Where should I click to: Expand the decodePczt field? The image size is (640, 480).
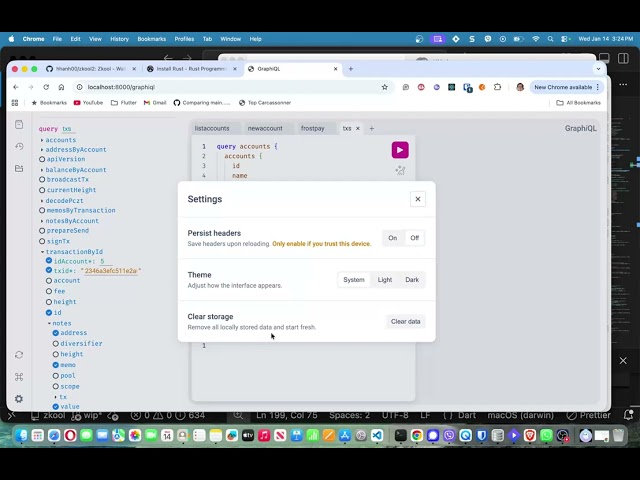pos(42,201)
